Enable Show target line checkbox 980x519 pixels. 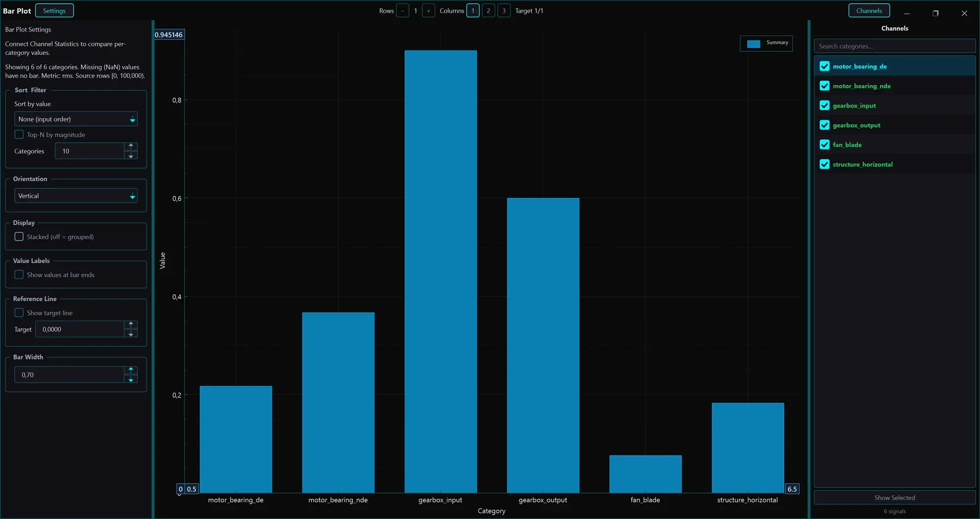point(19,313)
